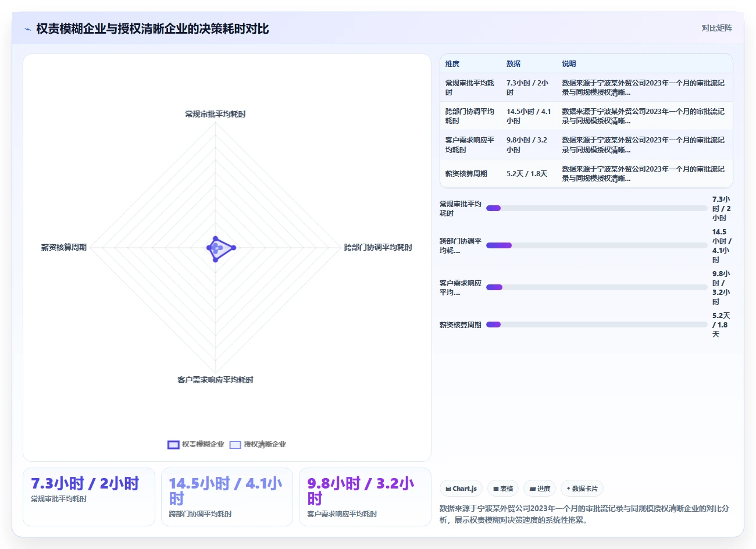Select the 客户需求响应平均耗时 table row cell
Screen dimensions: 756x549
tap(470, 145)
